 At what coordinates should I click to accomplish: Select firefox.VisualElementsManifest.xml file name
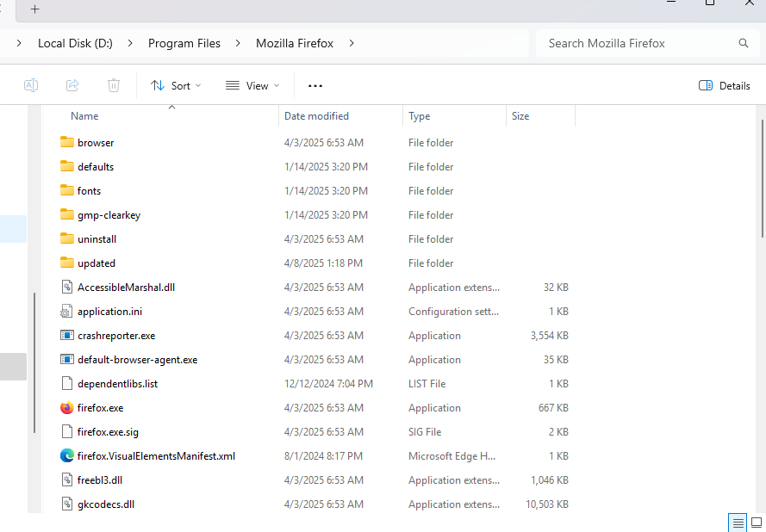coord(156,456)
